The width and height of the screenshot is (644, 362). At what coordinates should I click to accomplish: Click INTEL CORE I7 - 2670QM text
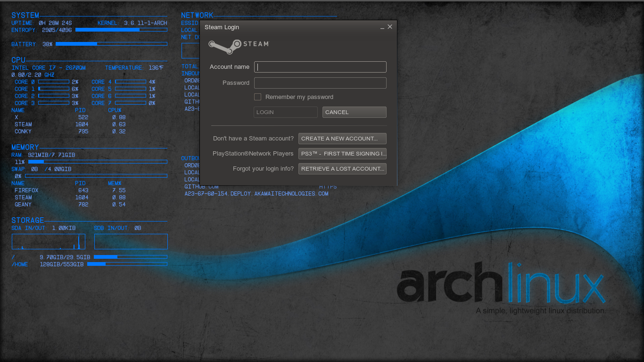pyautogui.click(x=49, y=68)
